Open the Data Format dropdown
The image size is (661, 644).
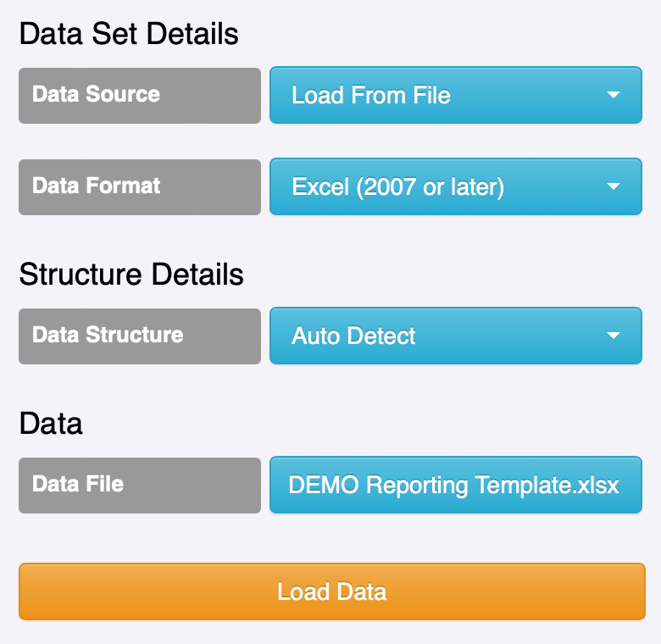click(455, 186)
